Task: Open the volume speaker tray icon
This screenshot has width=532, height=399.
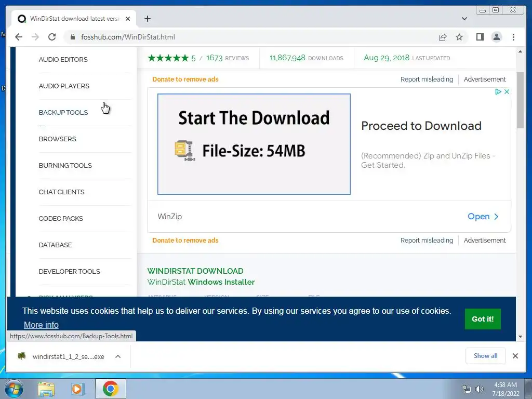Action: 480,389
